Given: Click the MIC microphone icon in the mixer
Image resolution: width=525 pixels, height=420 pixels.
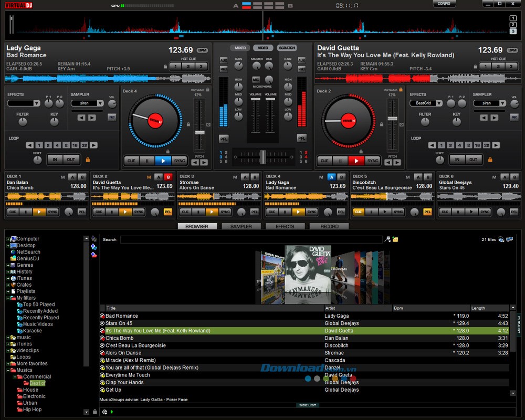Looking at the screenshot, I should pyautogui.click(x=256, y=79).
